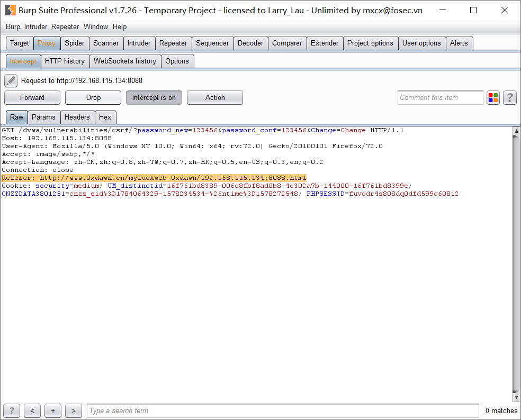The image size is (521, 420).
Task: Click the Burp Suite logo icon
Action: 10,10
